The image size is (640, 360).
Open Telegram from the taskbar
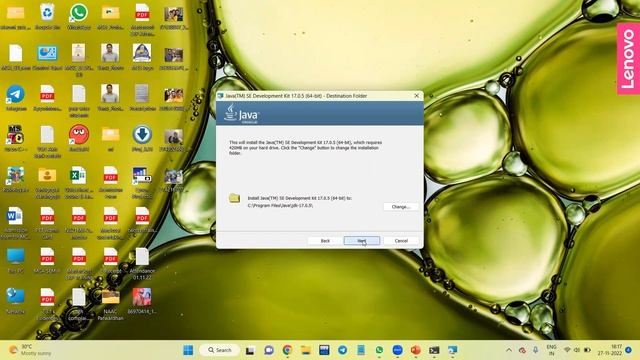tap(342, 350)
